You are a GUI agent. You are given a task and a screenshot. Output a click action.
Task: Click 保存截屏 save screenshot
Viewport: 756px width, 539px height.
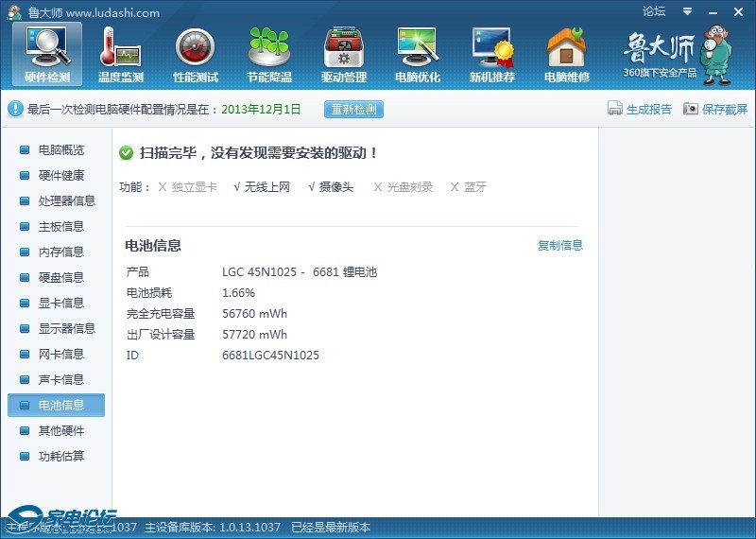[x=715, y=109]
